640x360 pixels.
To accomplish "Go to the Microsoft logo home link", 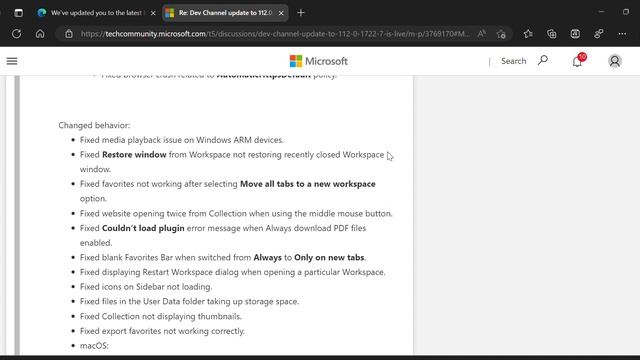I will pyautogui.click(x=318, y=61).
